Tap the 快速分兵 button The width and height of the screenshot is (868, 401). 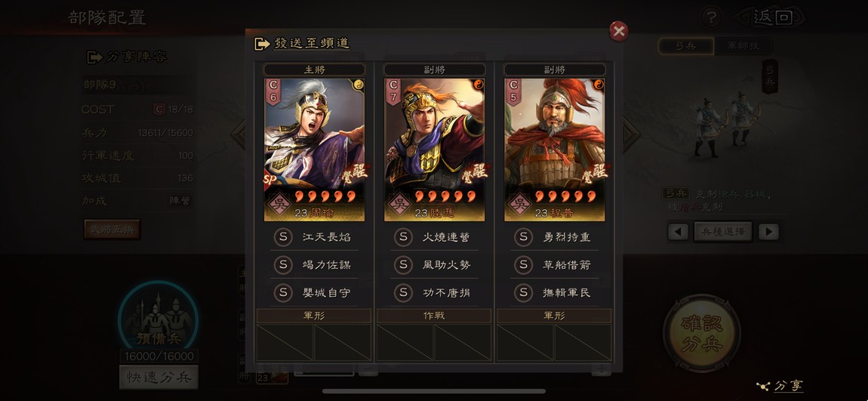(x=159, y=377)
